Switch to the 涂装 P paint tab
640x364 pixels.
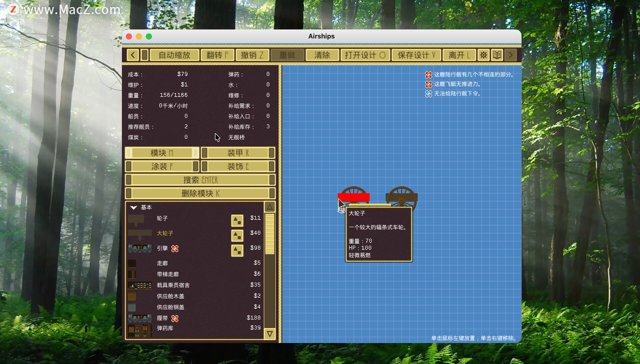pyautogui.click(x=162, y=167)
